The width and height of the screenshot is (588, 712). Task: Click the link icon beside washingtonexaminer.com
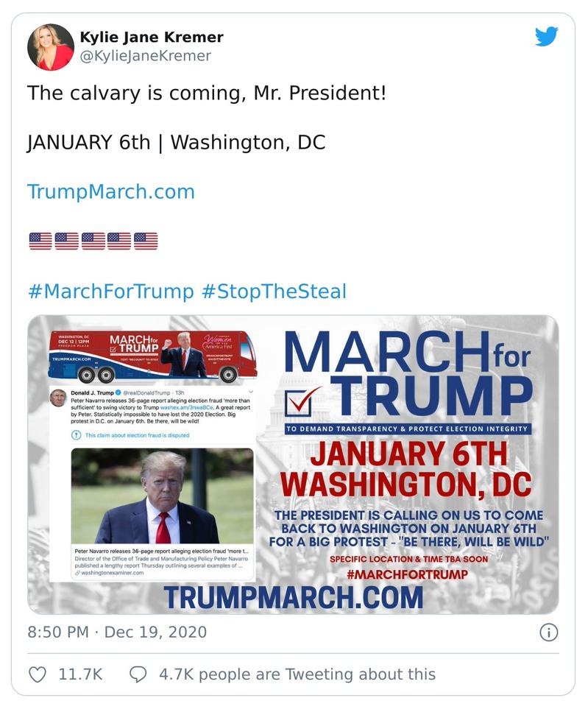(77, 573)
